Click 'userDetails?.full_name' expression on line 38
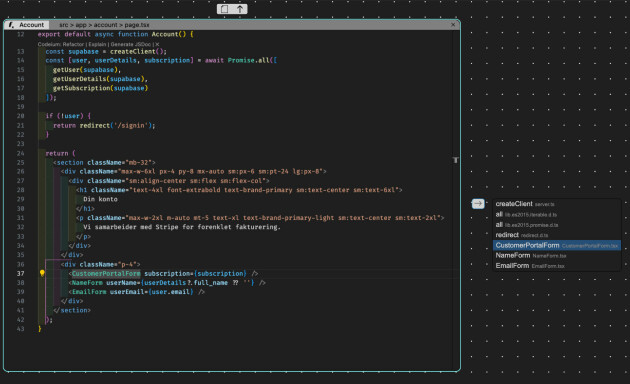This screenshot has height=384, width=630. [186, 283]
